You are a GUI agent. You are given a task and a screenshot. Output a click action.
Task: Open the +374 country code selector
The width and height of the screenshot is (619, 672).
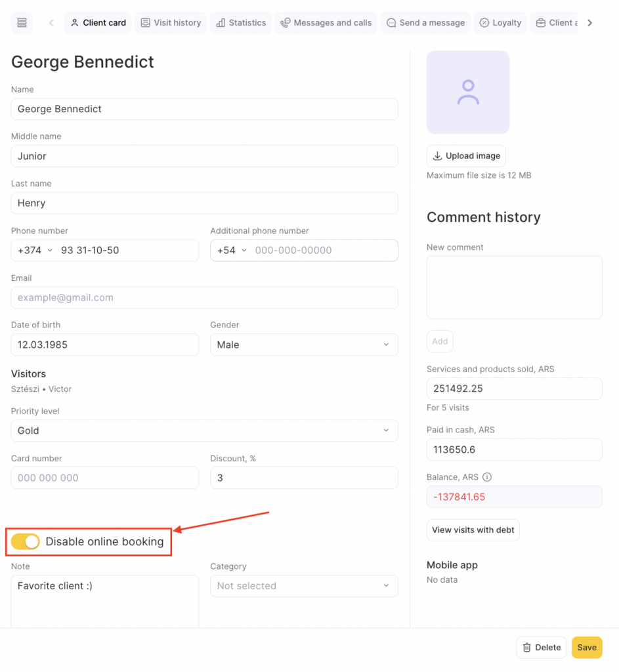(35, 250)
